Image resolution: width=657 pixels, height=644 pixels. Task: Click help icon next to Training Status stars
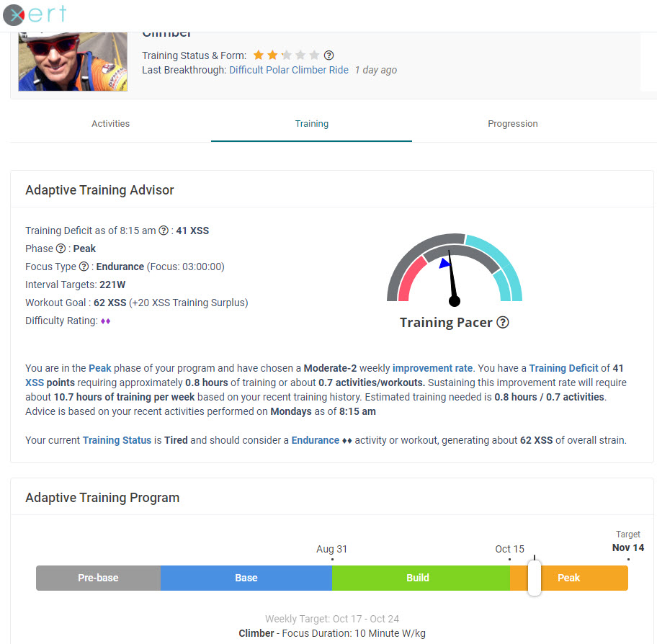point(329,55)
